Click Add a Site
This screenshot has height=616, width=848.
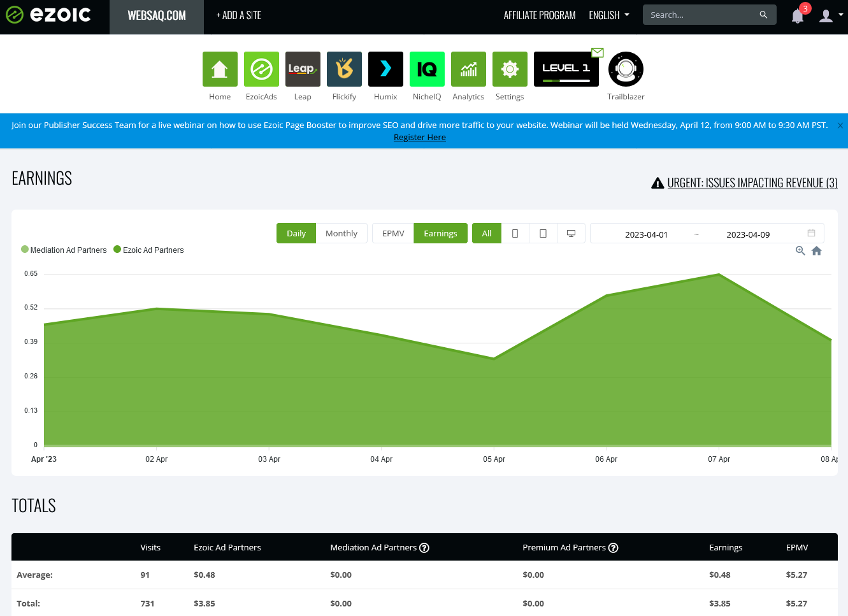coord(238,15)
